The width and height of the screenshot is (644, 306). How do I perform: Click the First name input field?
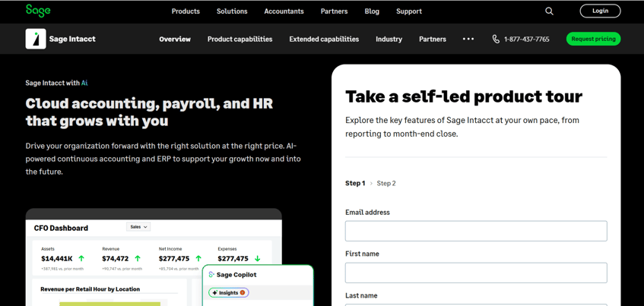(476, 273)
